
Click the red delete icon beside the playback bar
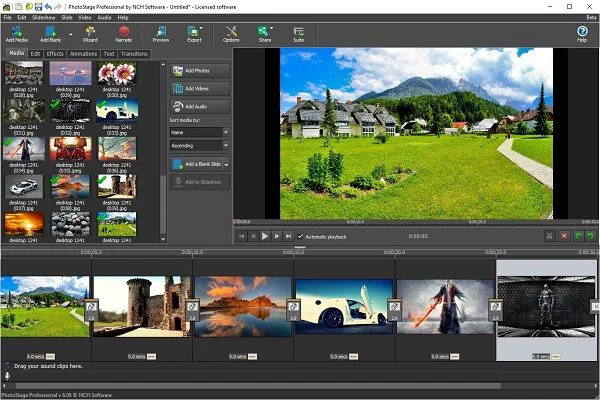[x=564, y=236]
